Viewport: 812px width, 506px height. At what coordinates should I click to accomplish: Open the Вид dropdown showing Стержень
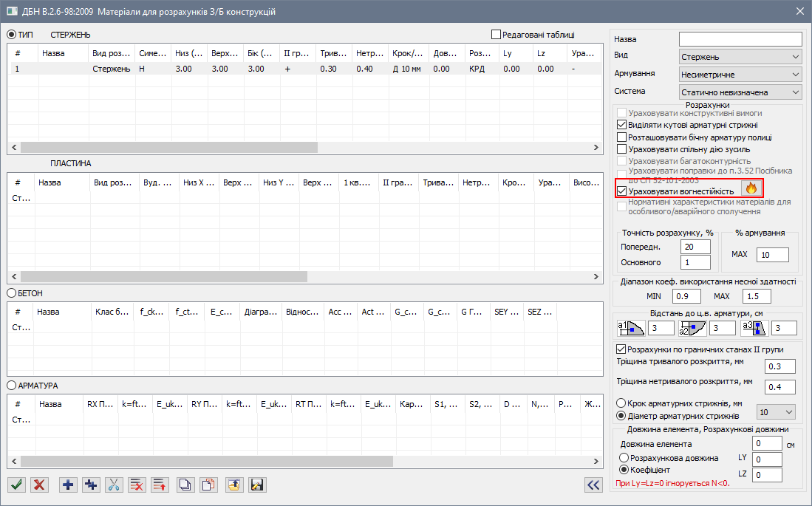pos(740,57)
